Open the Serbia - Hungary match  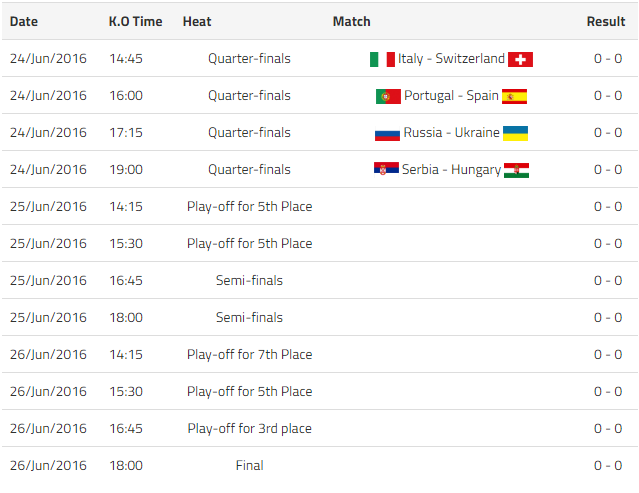tap(451, 170)
